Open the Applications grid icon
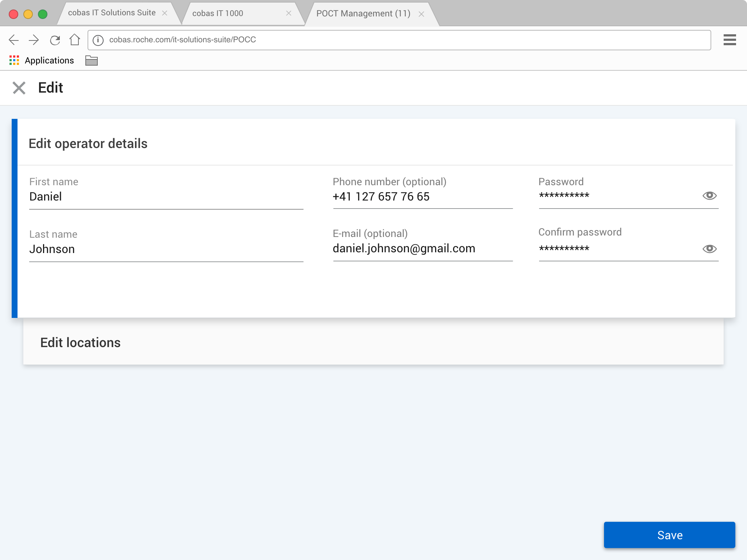The image size is (747, 560). pyautogui.click(x=14, y=61)
